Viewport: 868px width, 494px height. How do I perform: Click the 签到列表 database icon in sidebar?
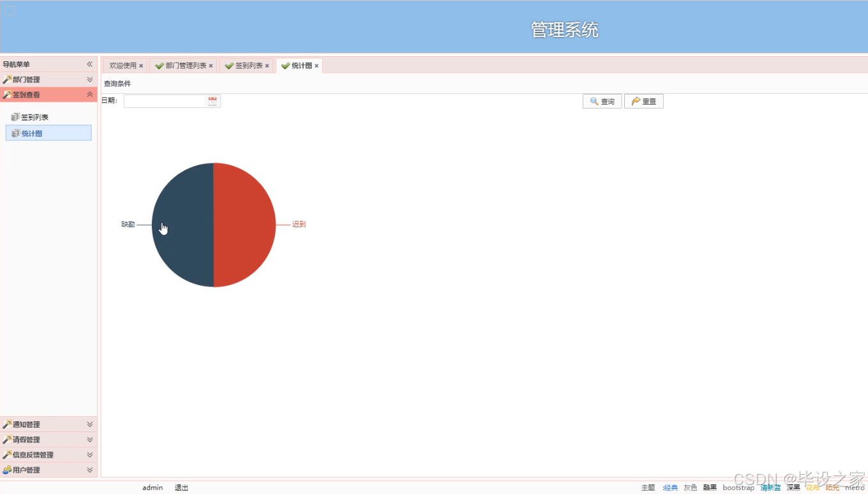(15, 116)
